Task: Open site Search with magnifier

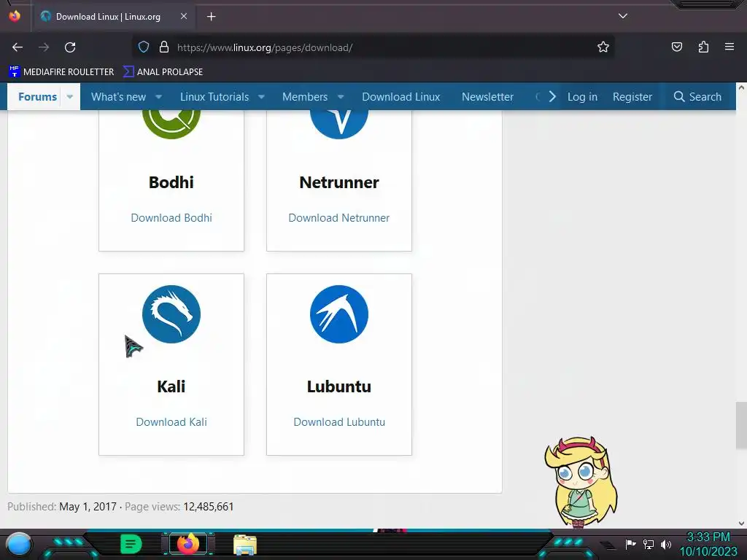Action: [697, 97]
